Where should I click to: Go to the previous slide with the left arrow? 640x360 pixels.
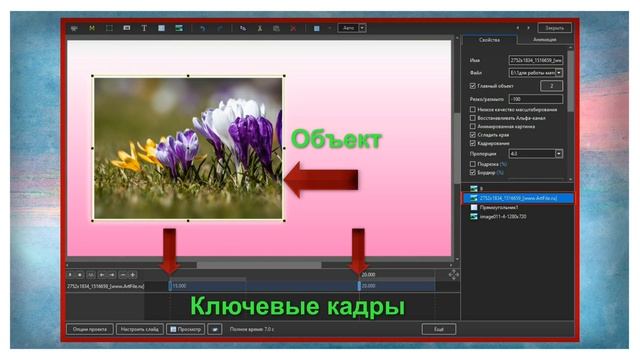(518, 28)
